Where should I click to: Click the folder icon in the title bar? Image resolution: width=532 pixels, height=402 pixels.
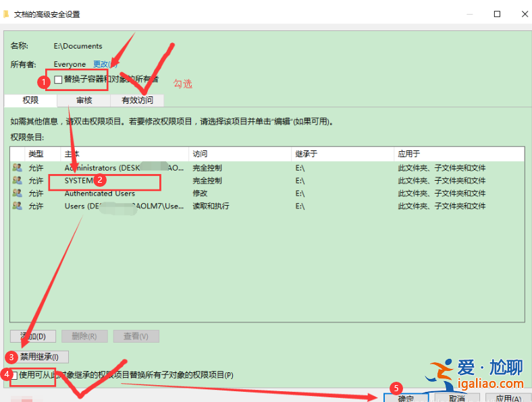point(6,14)
